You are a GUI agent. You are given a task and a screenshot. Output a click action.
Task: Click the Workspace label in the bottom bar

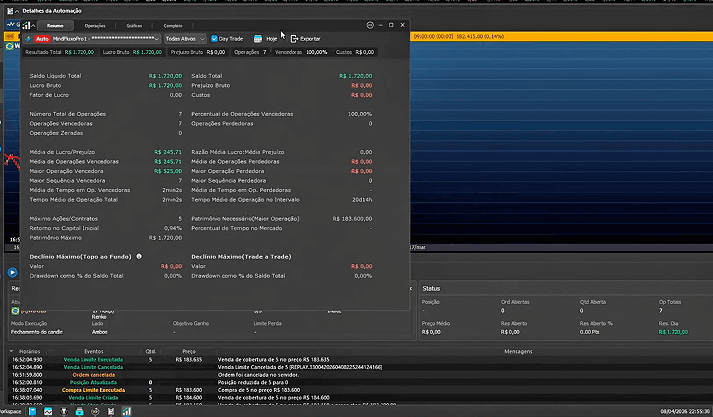pos(10,412)
